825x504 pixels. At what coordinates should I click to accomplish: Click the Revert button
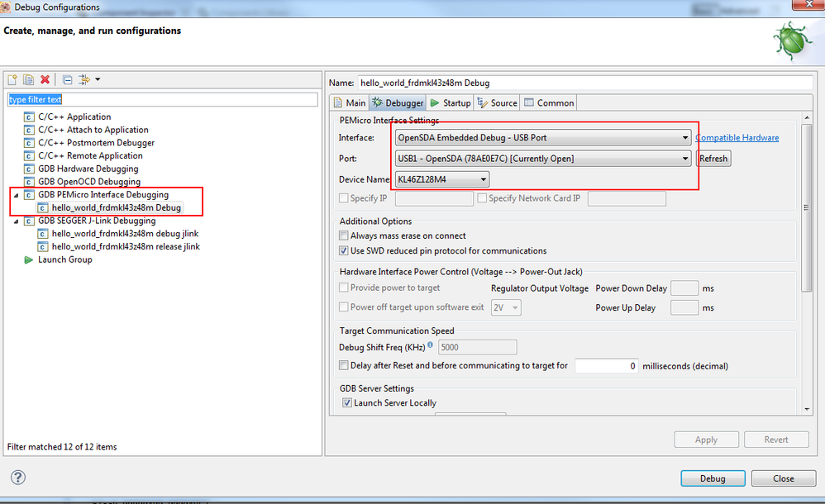pos(776,440)
